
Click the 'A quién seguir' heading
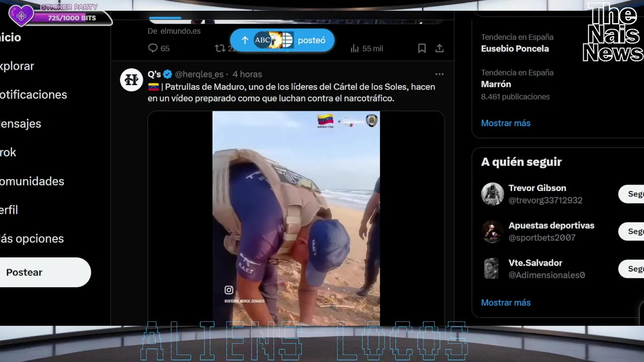[x=521, y=162]
